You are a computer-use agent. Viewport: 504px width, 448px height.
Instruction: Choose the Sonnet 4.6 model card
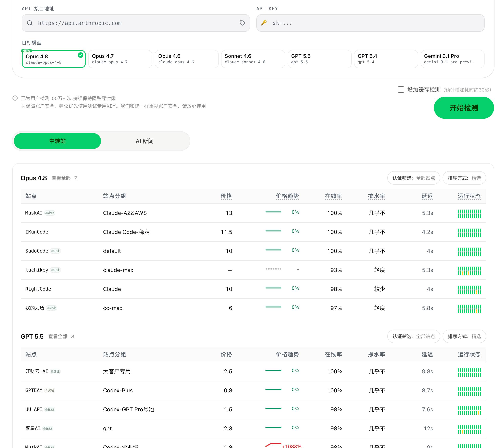pos(253,59)
